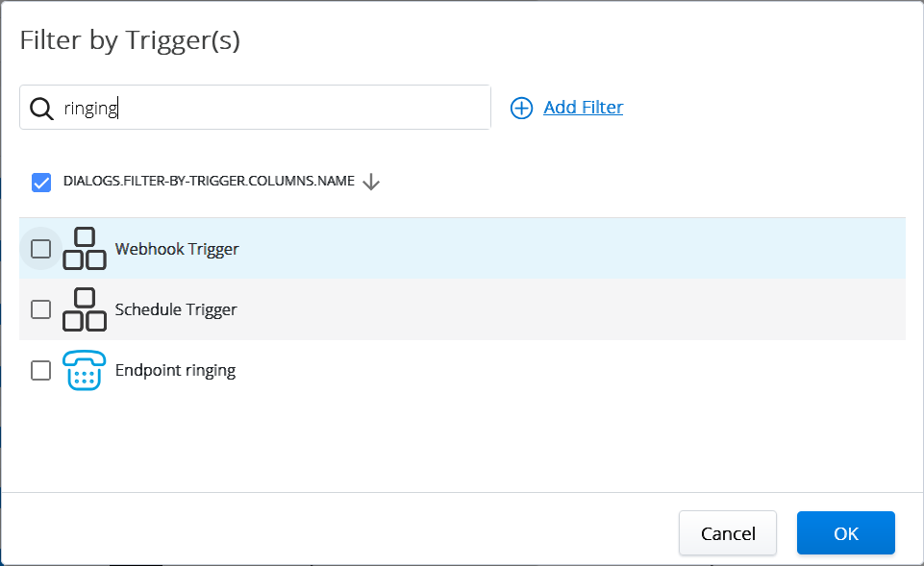Confirm the filter with the OK button
The image size is (924, 566).
tap(845, 532)
